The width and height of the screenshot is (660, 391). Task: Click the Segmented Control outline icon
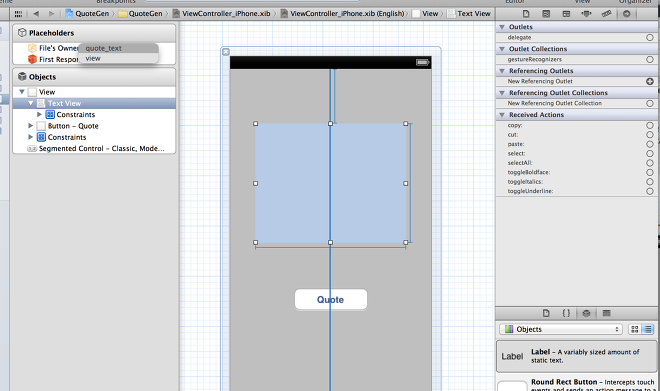coord(32,149)
